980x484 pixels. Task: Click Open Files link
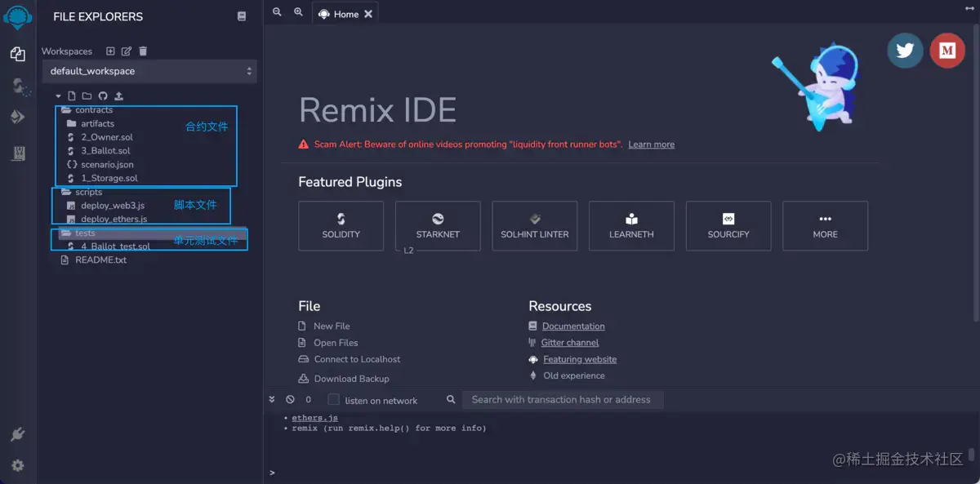[x=336, y=343]
